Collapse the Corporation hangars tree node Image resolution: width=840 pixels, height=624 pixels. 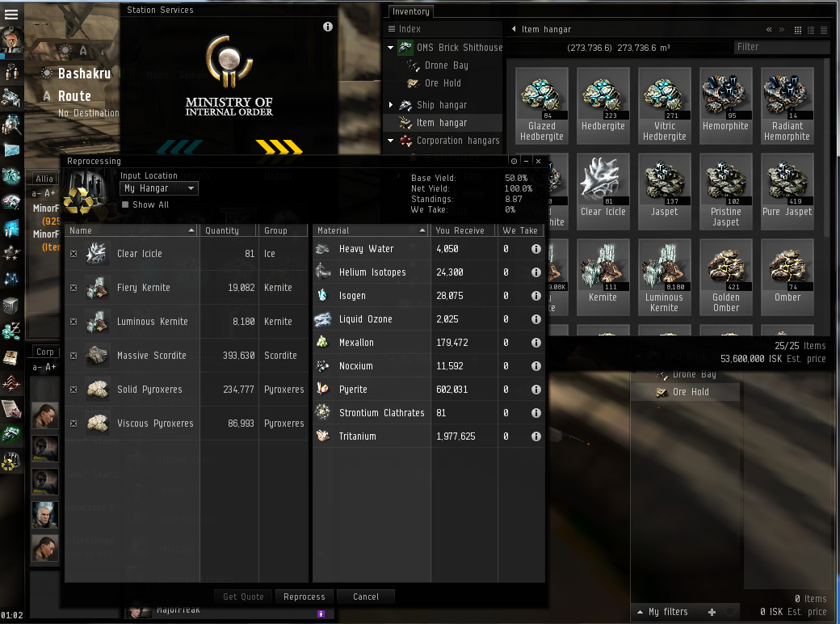point(391,141)
